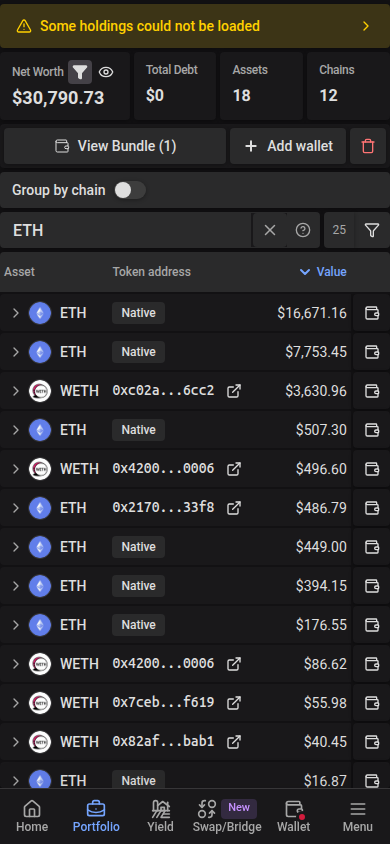390x844 pixels.
Task: Toggle net worth visibility eye icon
Action: click(106, 72)
